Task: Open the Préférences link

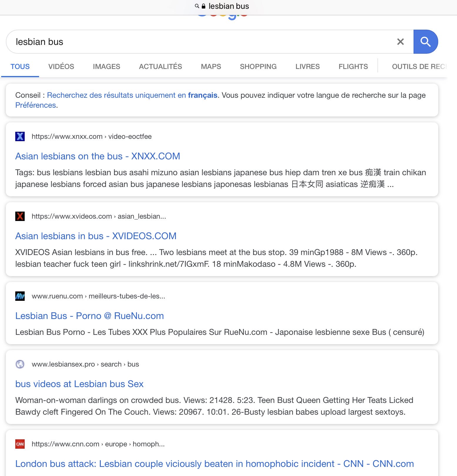Action: [x=36, y=105]
